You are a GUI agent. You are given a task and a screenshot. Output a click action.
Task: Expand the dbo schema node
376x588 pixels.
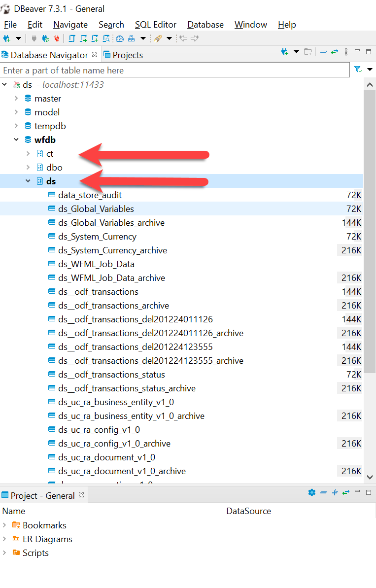(28, 167)
